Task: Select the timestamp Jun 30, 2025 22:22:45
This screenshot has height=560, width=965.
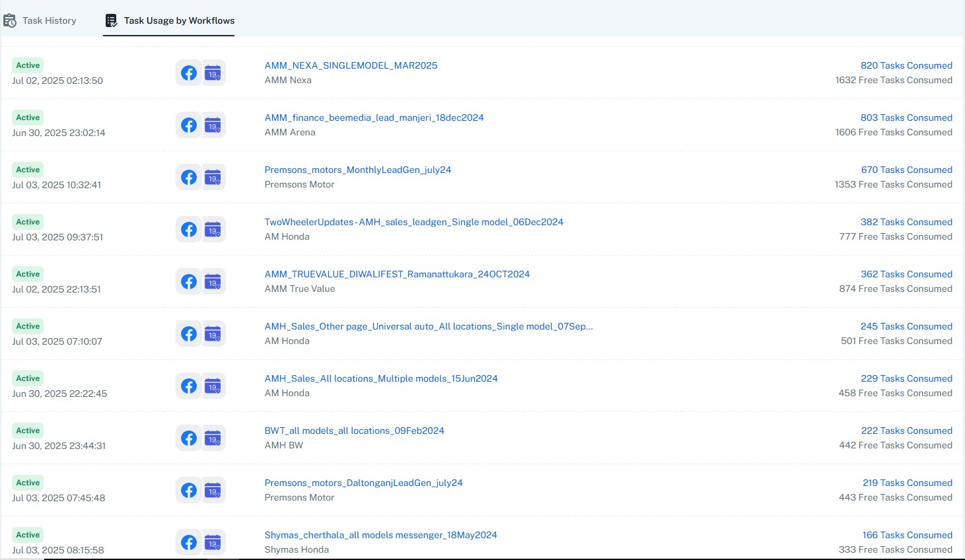Action: 59,394
